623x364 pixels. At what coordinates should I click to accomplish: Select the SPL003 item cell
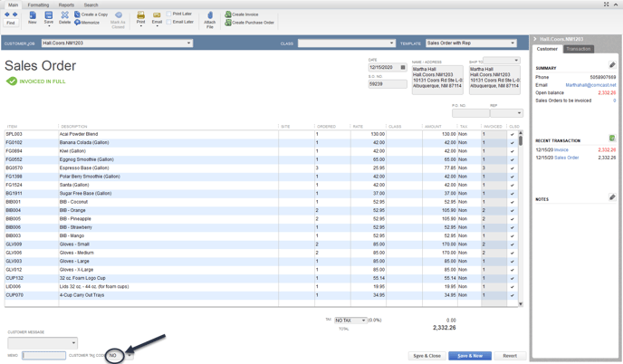point(32,134)
